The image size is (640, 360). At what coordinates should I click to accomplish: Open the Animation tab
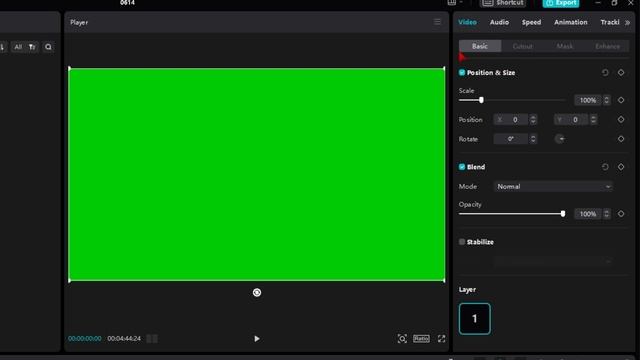[571, 22]
